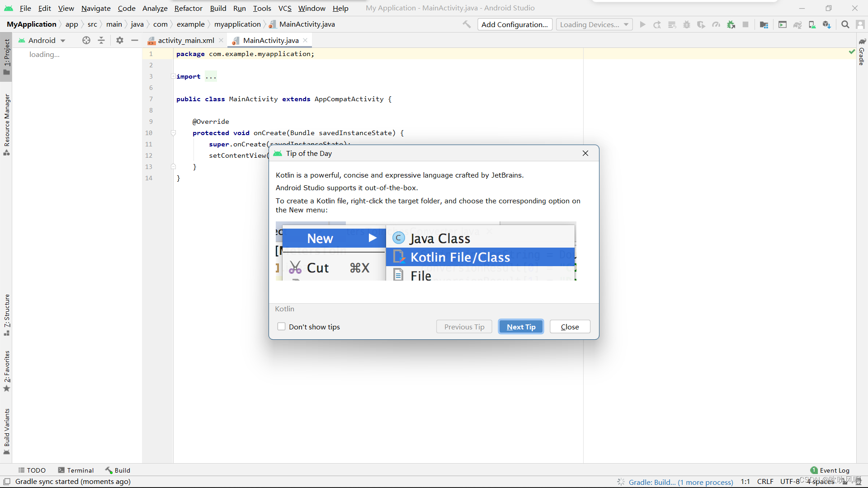Enable the Don't show tips checkbox
The height and width of the screenshot is (488, 868).
(x=281, y=327)
